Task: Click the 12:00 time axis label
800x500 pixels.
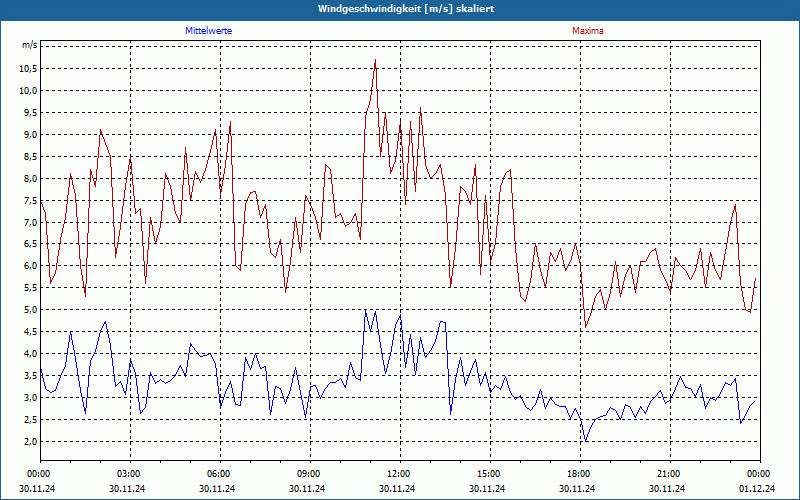Action: (x=400, y=474)
